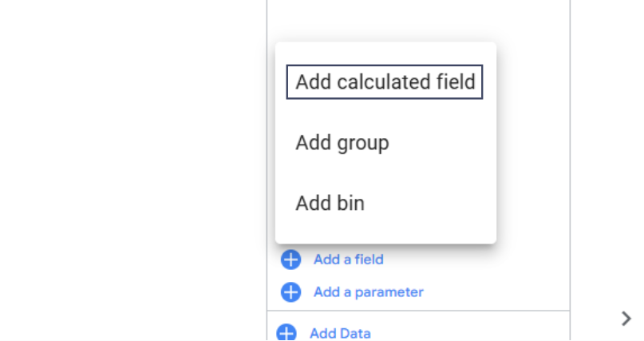Click the plus icon beside Add a parameter
The width and height of the screenshot is (644, 341).
pyautogui.click(x=290, y=292)
